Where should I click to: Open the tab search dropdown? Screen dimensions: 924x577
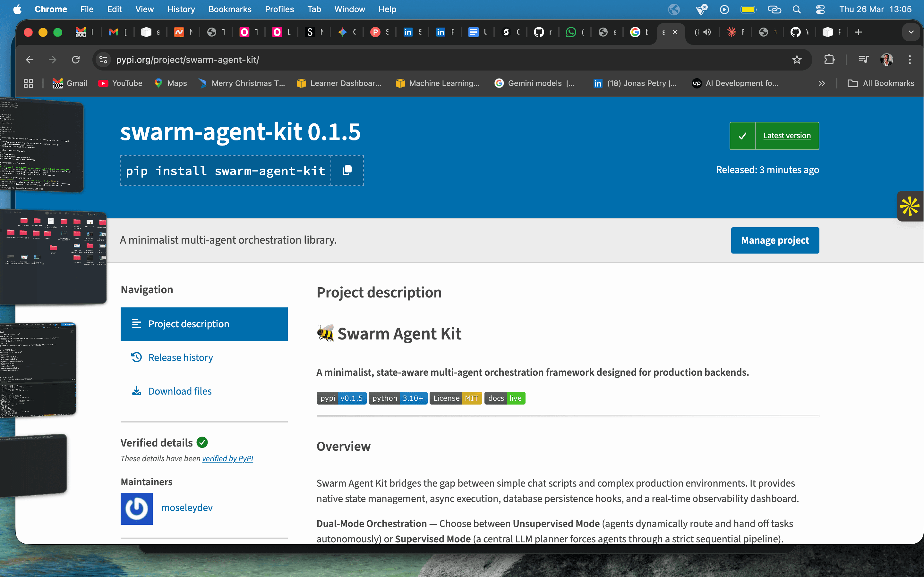[911, 32]
